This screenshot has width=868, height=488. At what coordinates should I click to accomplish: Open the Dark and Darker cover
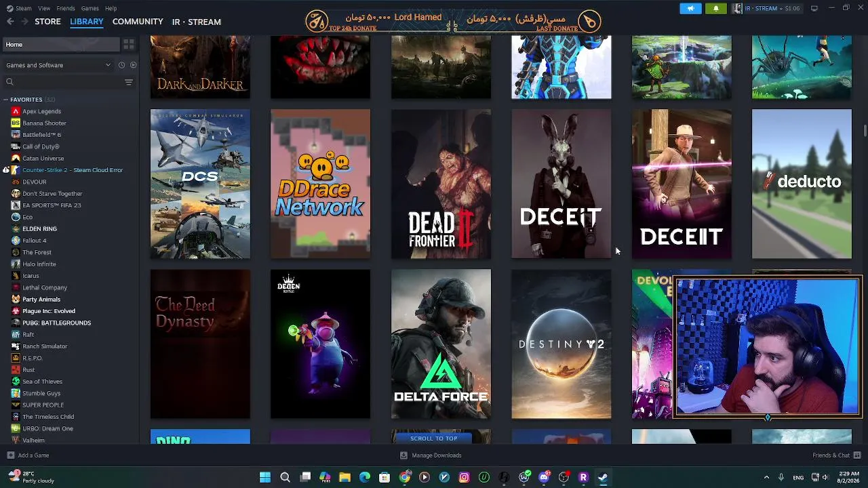pos(200,67)
